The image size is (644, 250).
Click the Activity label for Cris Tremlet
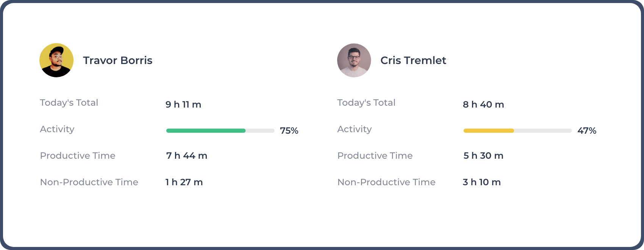pyautogui.click(x=354, y=129)
